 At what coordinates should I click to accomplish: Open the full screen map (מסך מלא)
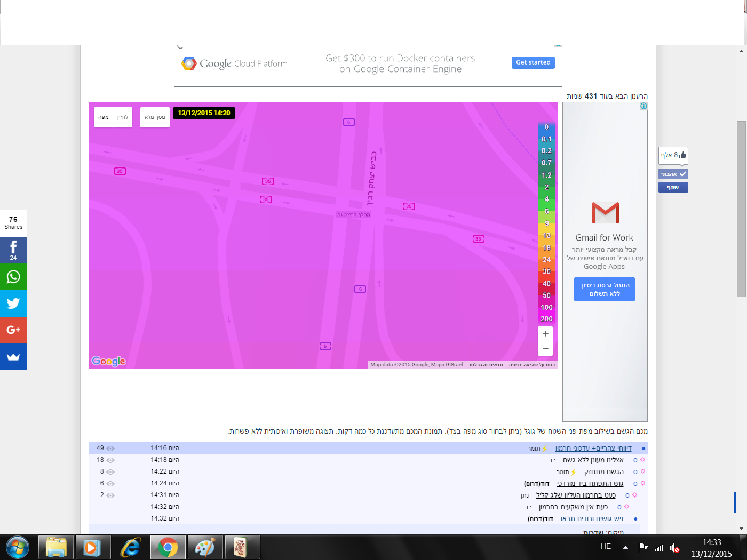155,117
